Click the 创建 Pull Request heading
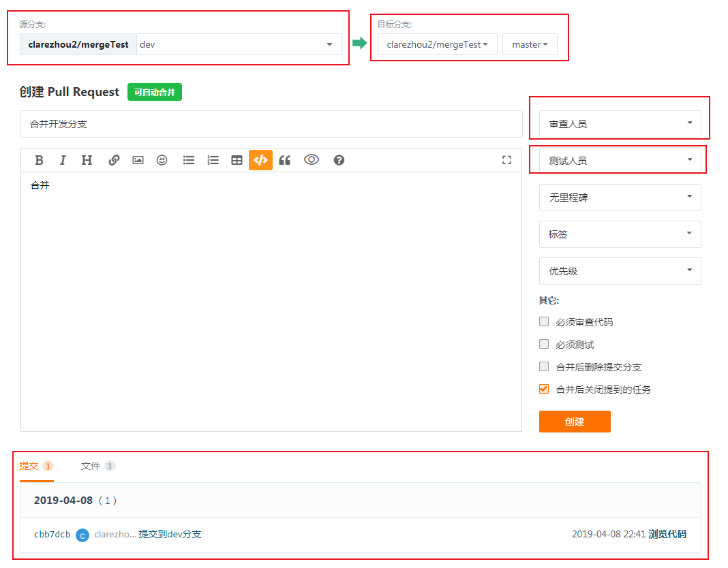 click(69, 92)
